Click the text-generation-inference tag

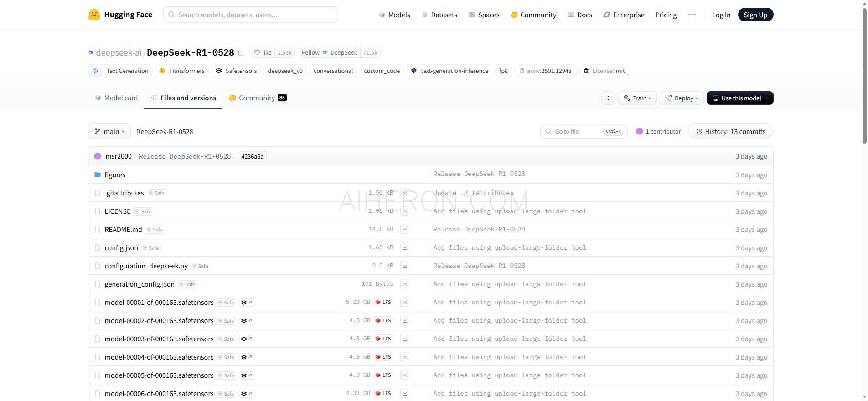point(449,71)
